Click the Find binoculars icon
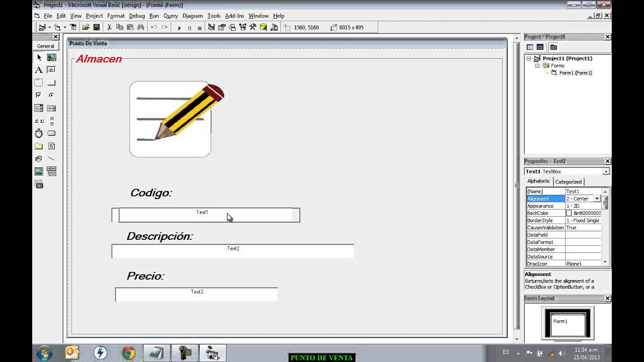Screen dimensions: 644x362 pos(140,27)
